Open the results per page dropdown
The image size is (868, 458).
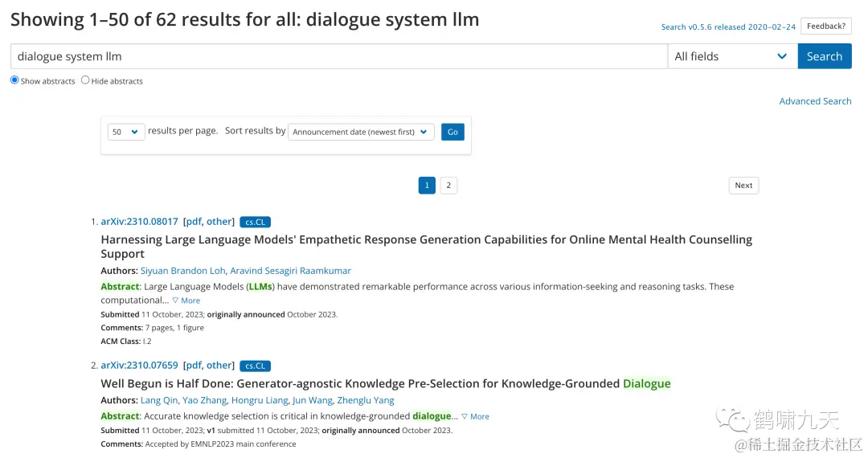126,132
